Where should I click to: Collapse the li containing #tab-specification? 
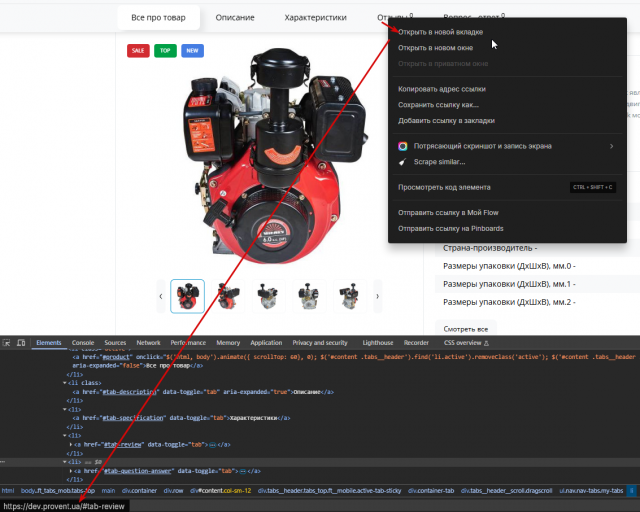pyautogui.click(x=64, y=410)
